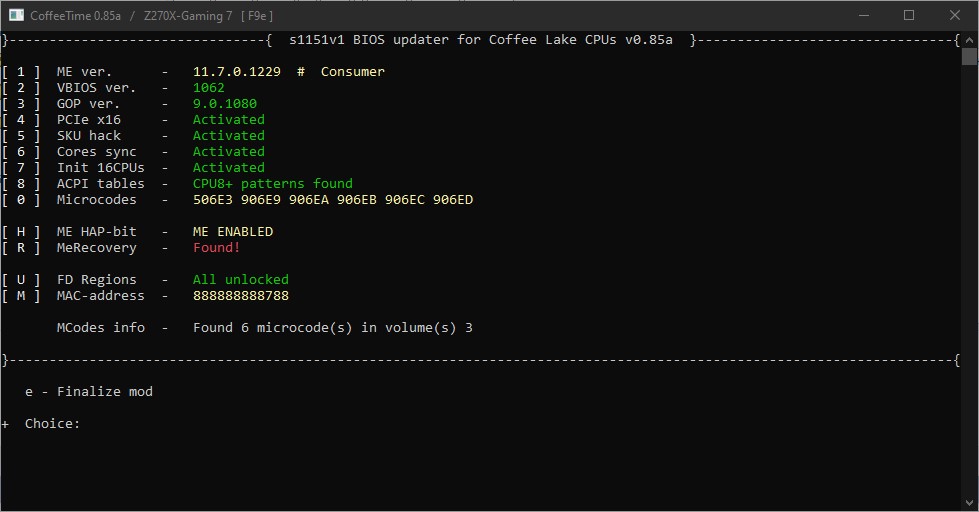The height and width of the screenshot is (512, 979).
Task: Click the 'Cores sync' label
Action: coord(97,152)
